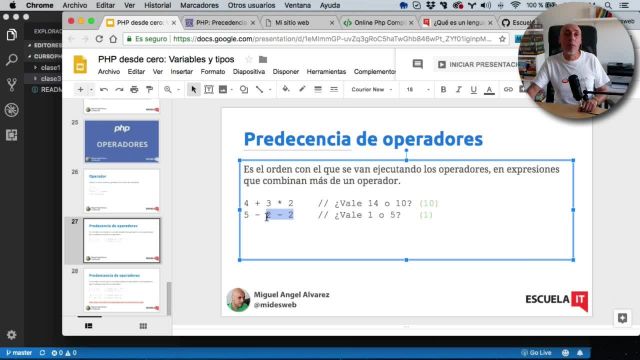
Task: Toggle Bold formatting
Action: point(443,89)
